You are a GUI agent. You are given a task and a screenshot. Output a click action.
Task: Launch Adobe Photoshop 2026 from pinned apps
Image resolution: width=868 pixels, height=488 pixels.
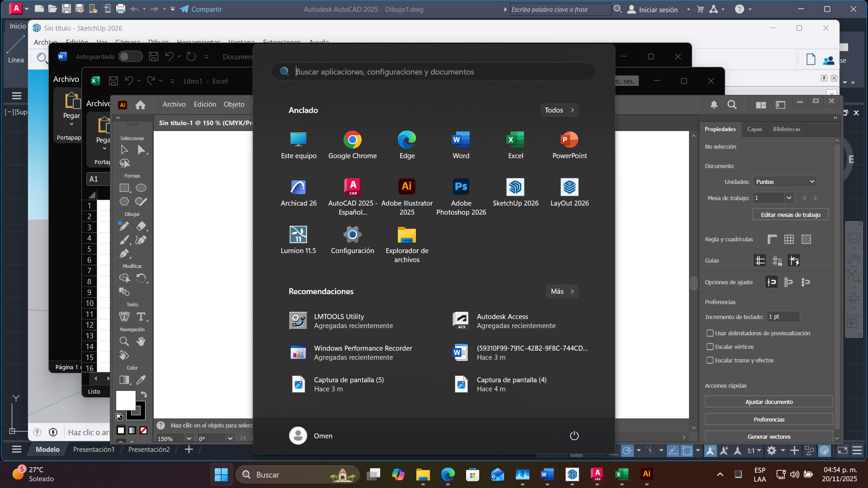point(461,197)
